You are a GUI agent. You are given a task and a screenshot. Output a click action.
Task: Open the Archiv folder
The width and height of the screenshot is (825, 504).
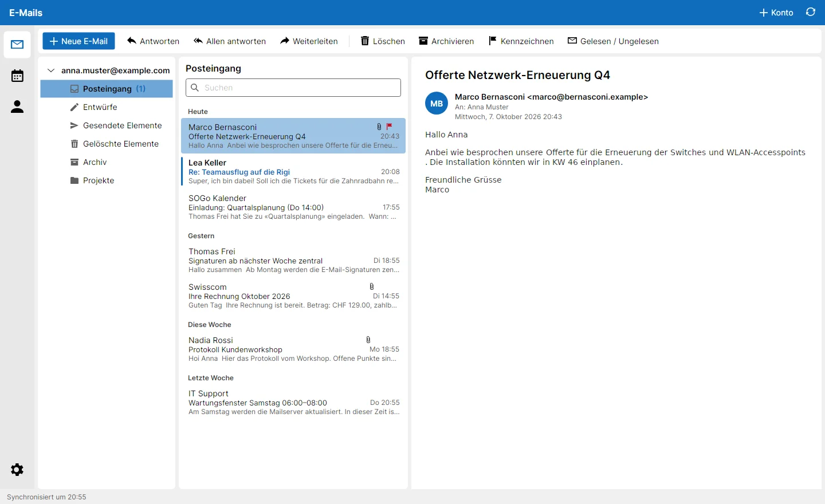107,162
